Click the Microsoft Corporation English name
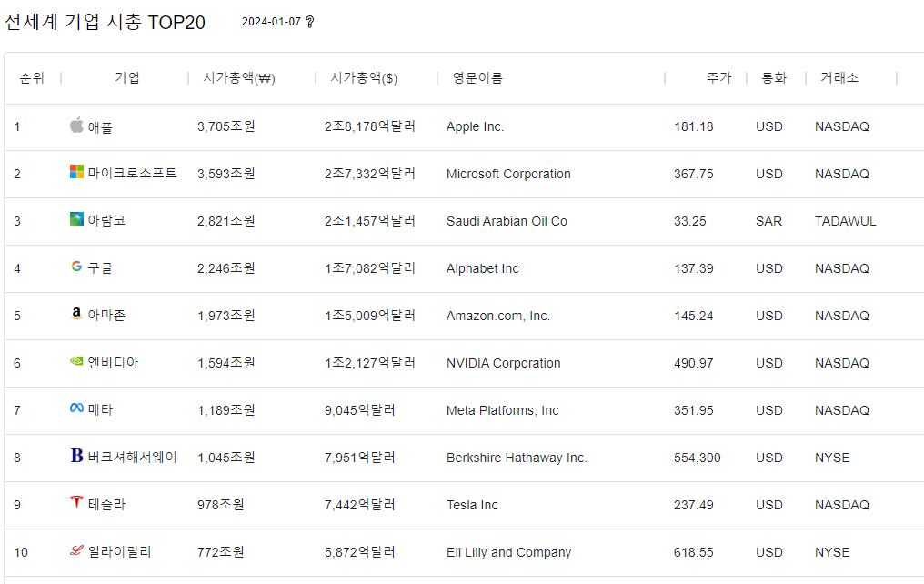The height and width of the screenshot is (584, 924). 508,174
